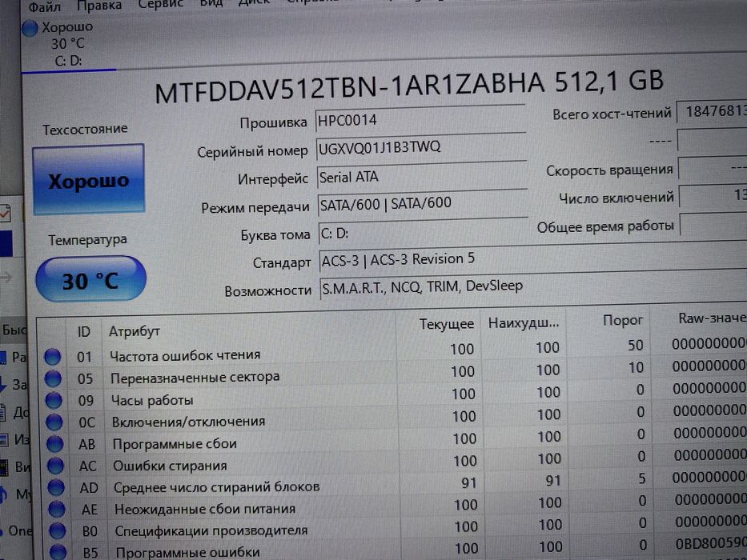
Task: Click the Число включений value field
Action: click(713, 195)
